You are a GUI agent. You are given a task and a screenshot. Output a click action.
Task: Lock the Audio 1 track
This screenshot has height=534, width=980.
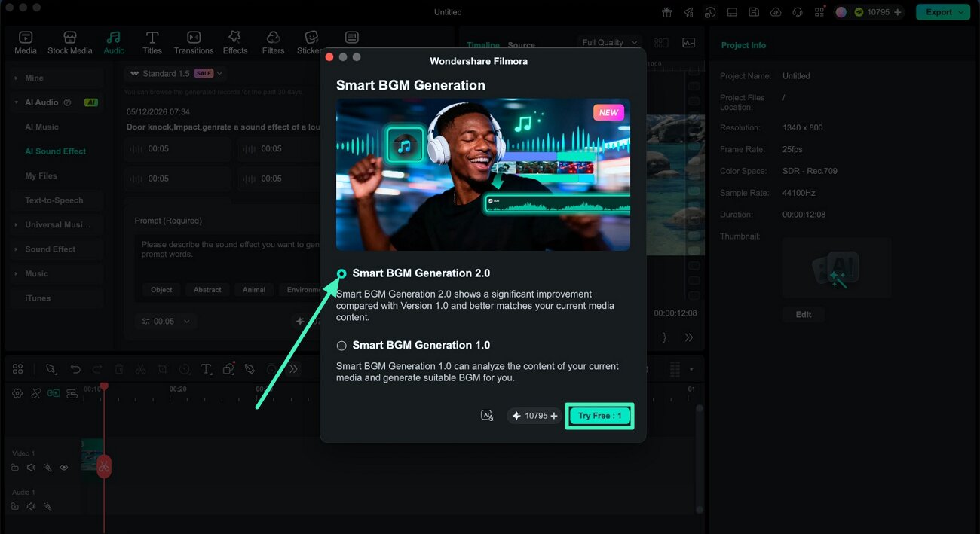[15, 506]
